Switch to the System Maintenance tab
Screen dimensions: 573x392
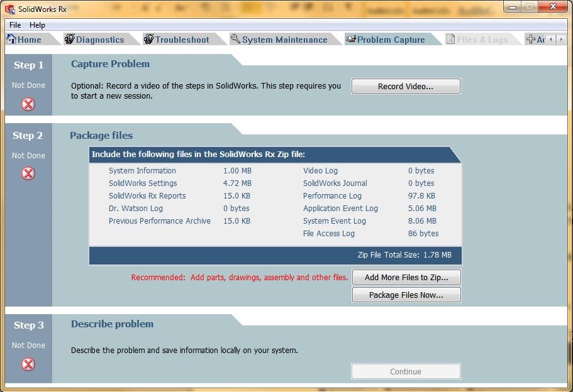[280, 40]
